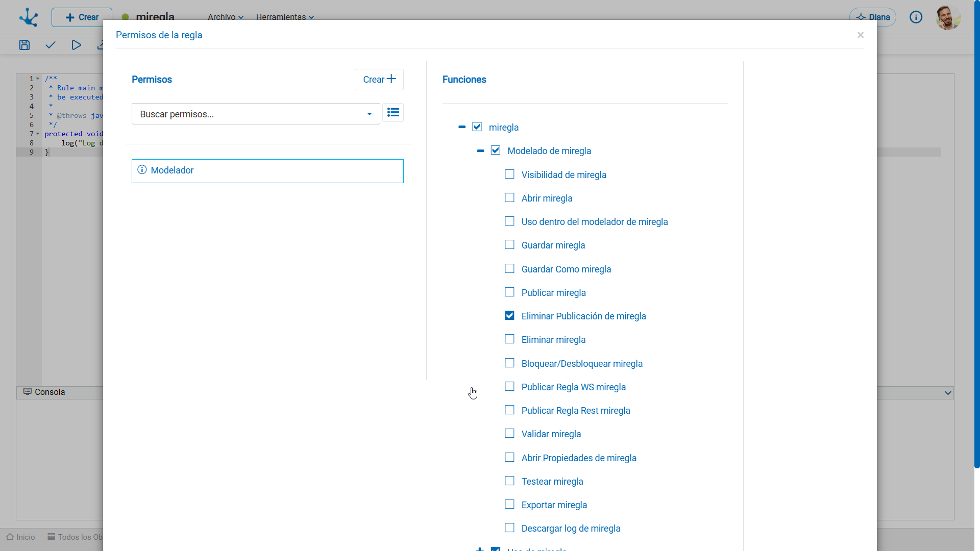Open the Herramientas menu

[x=285, y=17]
